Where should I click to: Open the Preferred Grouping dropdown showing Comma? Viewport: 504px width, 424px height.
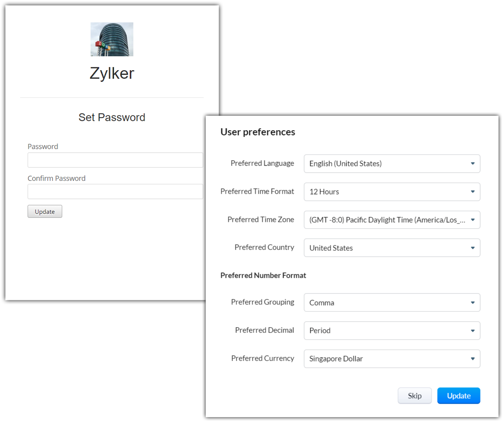(392, 302)
